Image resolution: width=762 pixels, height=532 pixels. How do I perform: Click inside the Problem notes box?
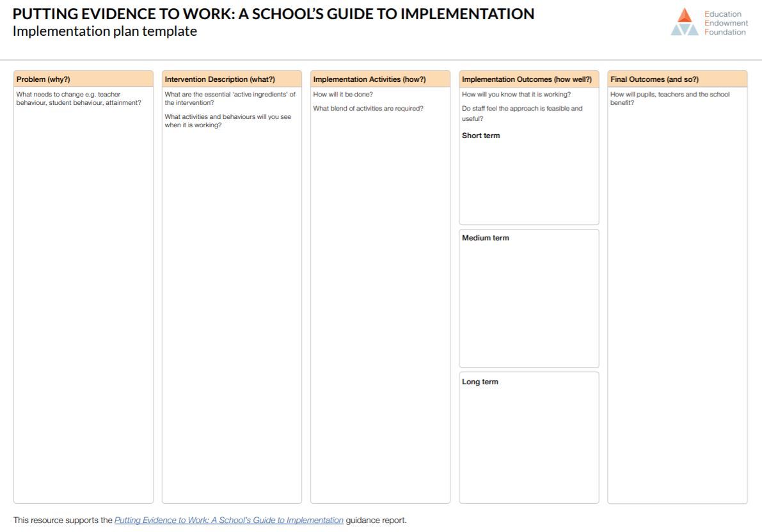[x=83, y=288]
